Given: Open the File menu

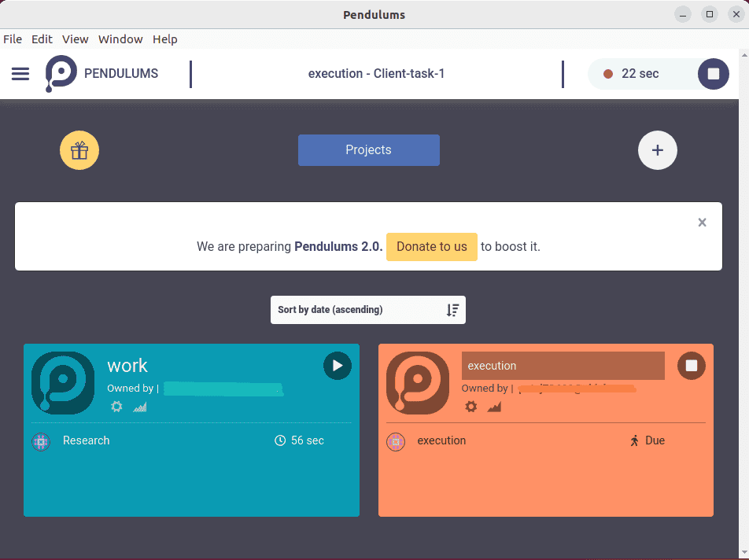Looking at the screenshot, I should (13, 39).
